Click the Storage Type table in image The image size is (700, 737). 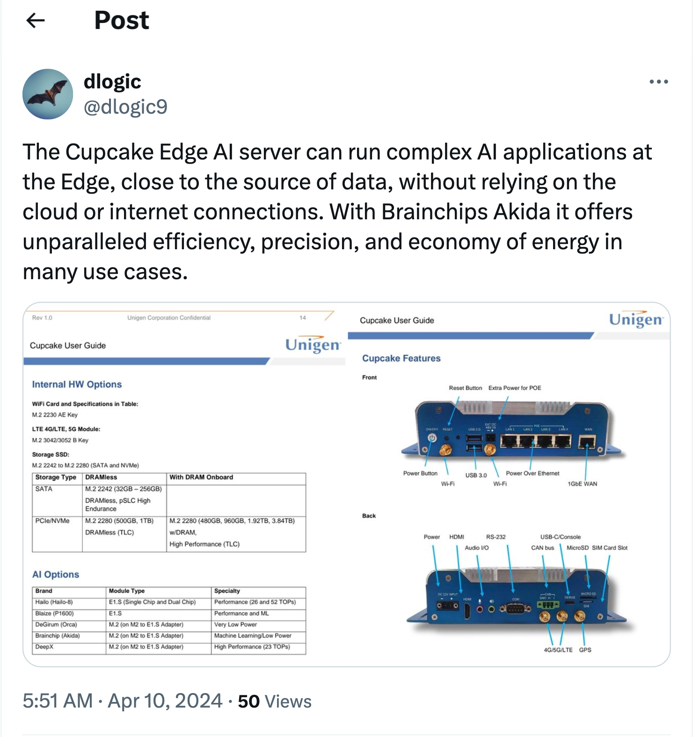tap(169, 513)
